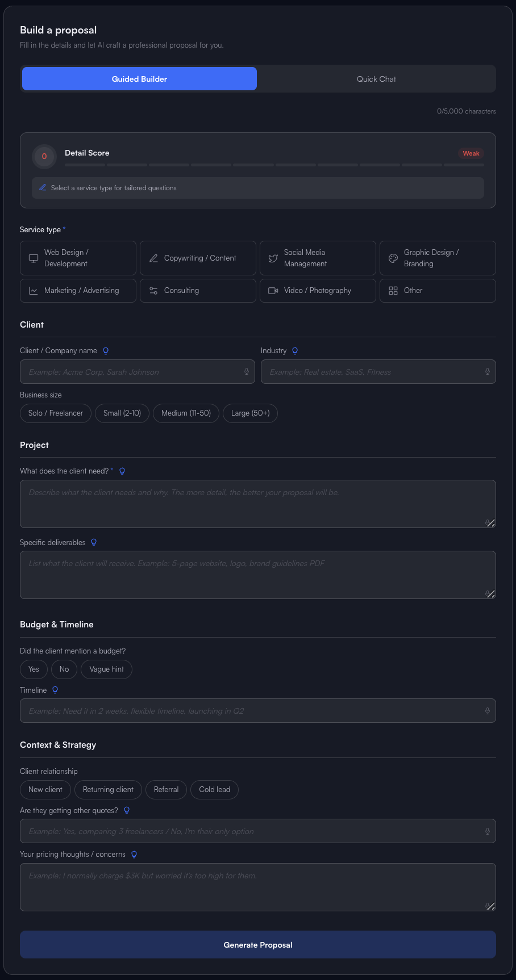Click lightbulb next to other quotes question

[x=127, y=810]
